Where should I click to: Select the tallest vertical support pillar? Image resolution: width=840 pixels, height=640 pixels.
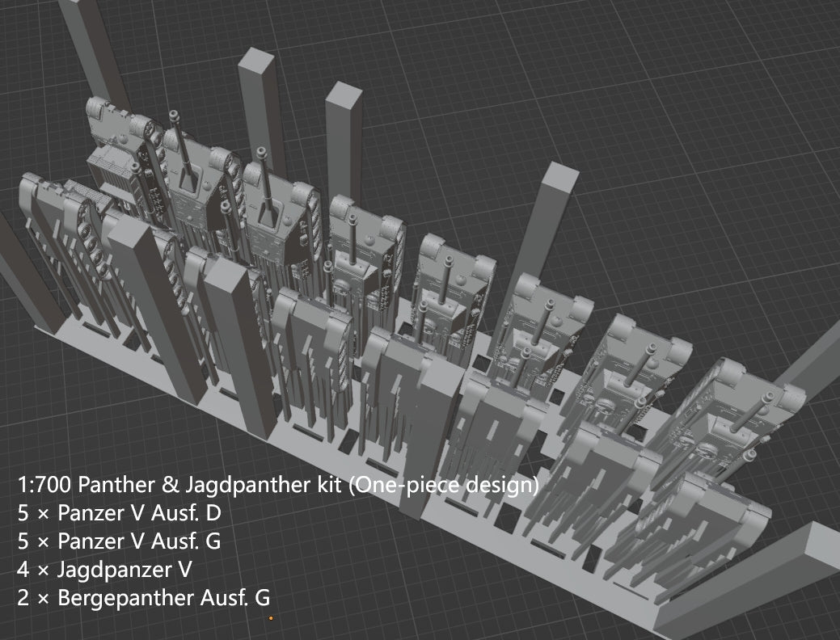[256, 145]
